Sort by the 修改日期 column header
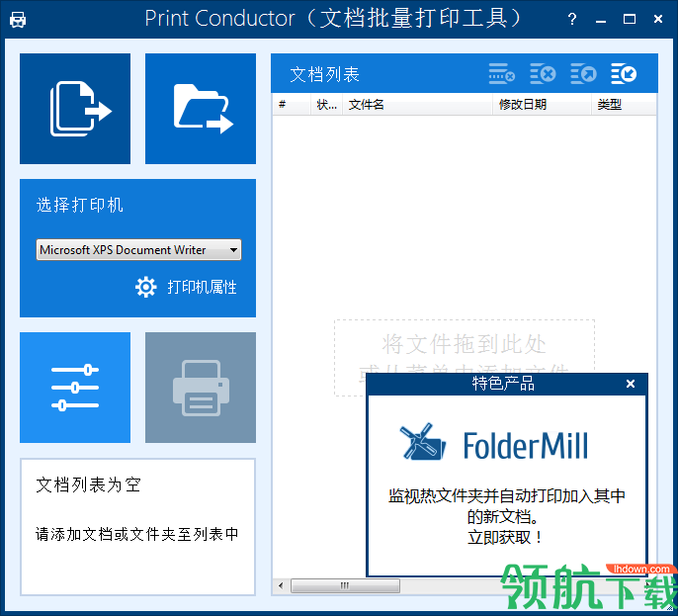This screenshot has height=616, width=678. (542, 104)
